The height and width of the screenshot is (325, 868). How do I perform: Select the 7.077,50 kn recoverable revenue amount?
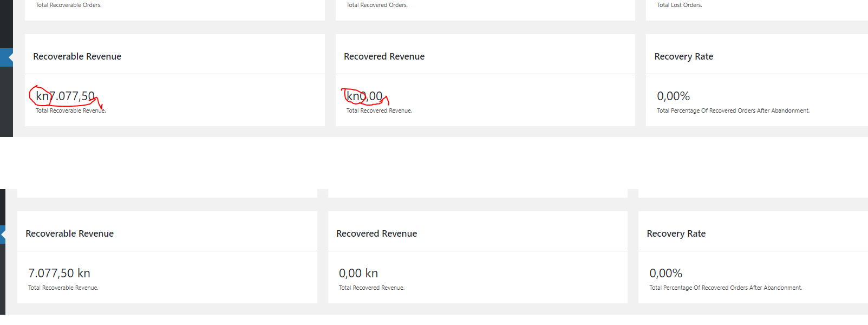(59, 274)
